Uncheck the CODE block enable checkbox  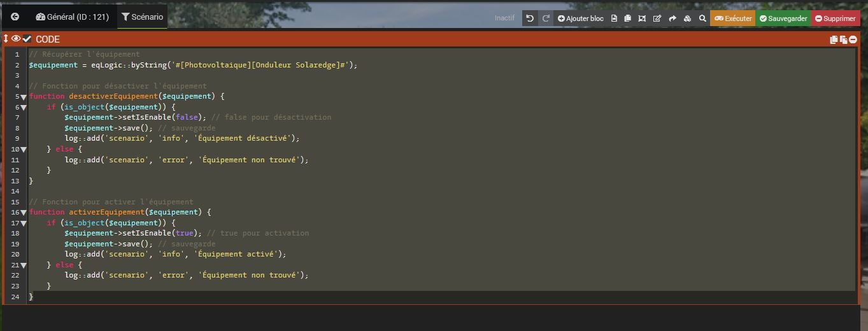(x=27, y=39)
